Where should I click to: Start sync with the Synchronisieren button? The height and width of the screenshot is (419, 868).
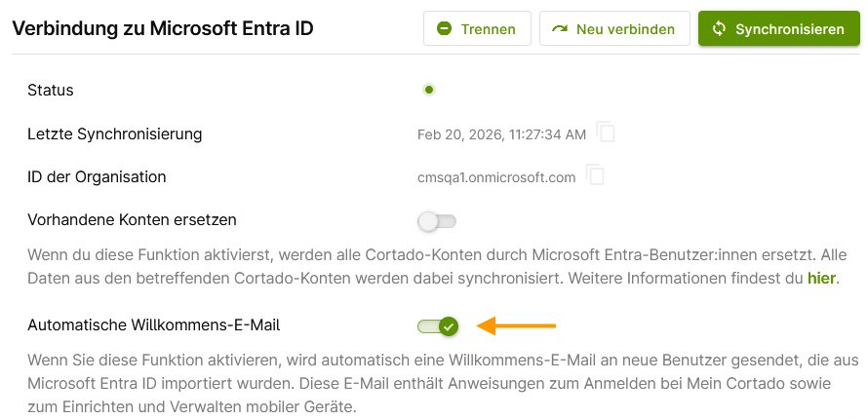pyautogui.click(x=778, y=29)
